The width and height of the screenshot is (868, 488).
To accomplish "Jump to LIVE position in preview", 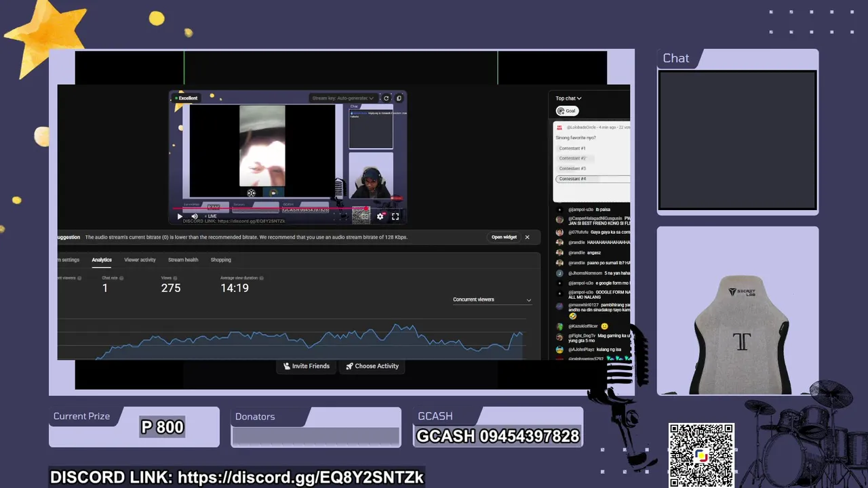I will click(211, 216).
